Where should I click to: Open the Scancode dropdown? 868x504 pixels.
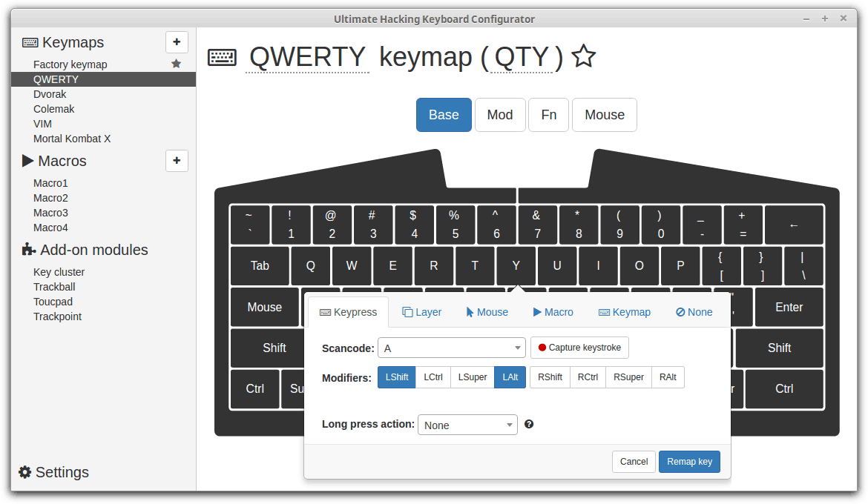(x=452, y=348)
